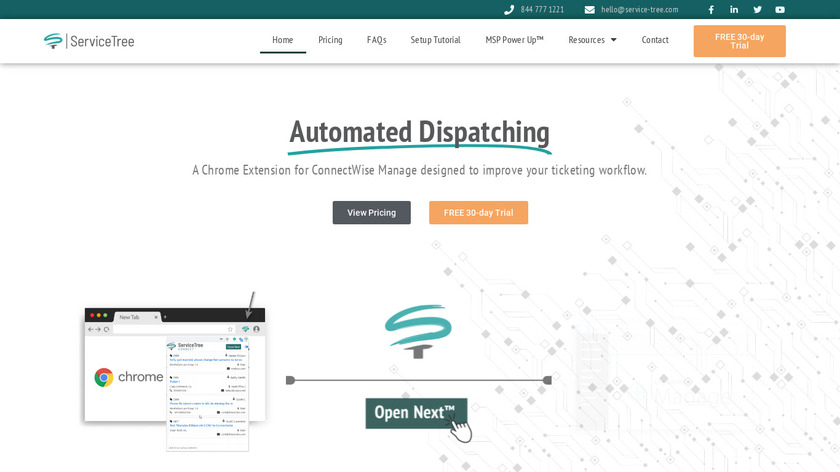Open the FAQs menu item

pos(377,40)
